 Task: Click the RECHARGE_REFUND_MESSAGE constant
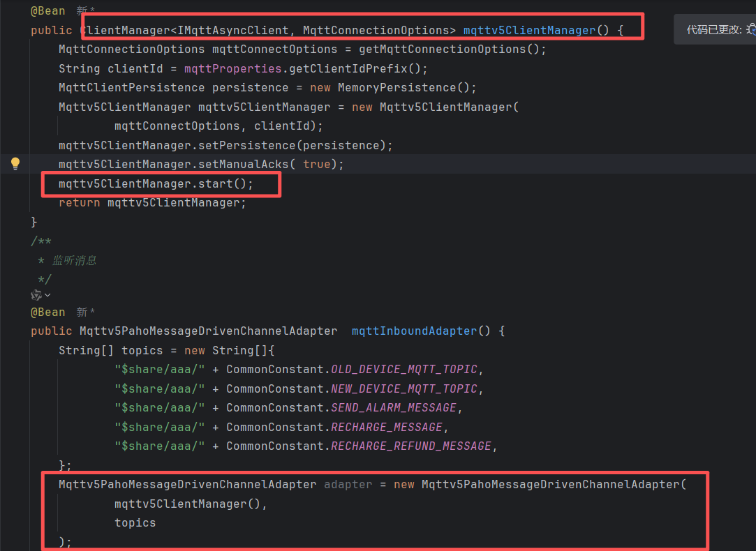click(411, 446)
